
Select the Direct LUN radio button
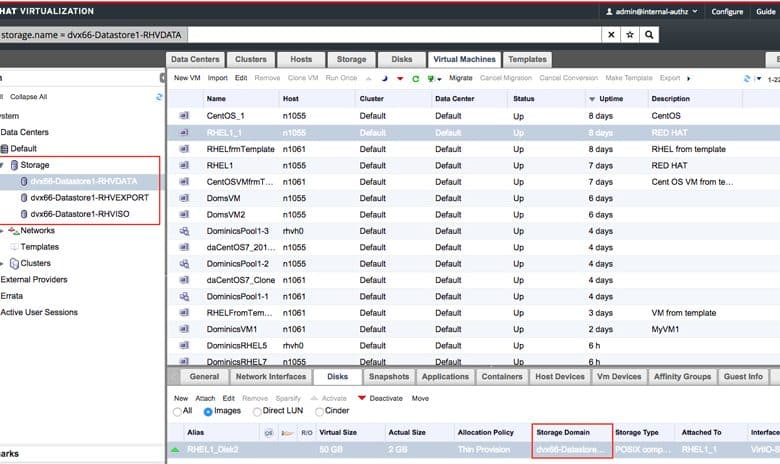coord(257,412)
